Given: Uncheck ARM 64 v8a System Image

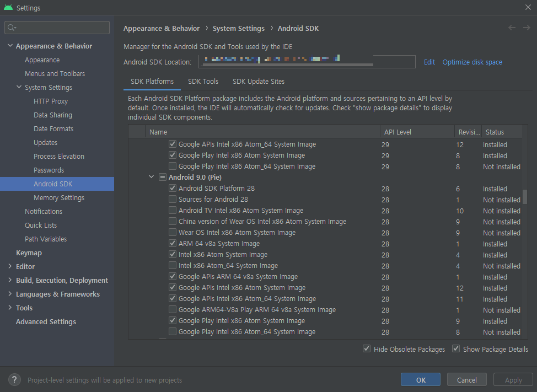Looking at the screenshot, I should point(173,243).
